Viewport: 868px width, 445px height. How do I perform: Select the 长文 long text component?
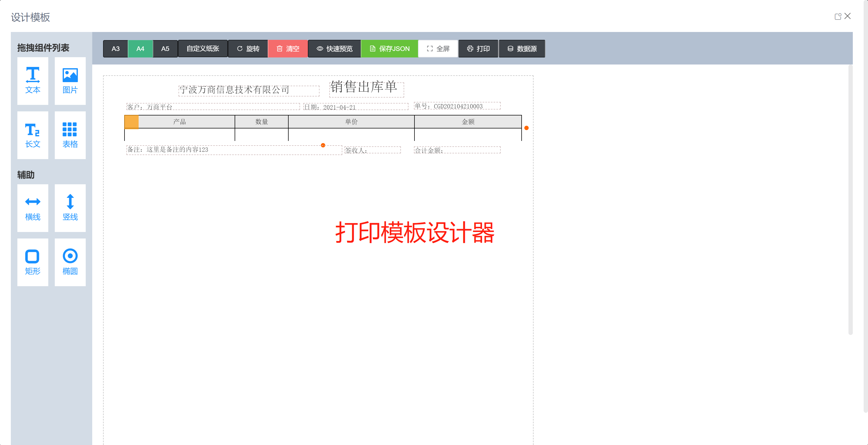click(x=33, y=135)
